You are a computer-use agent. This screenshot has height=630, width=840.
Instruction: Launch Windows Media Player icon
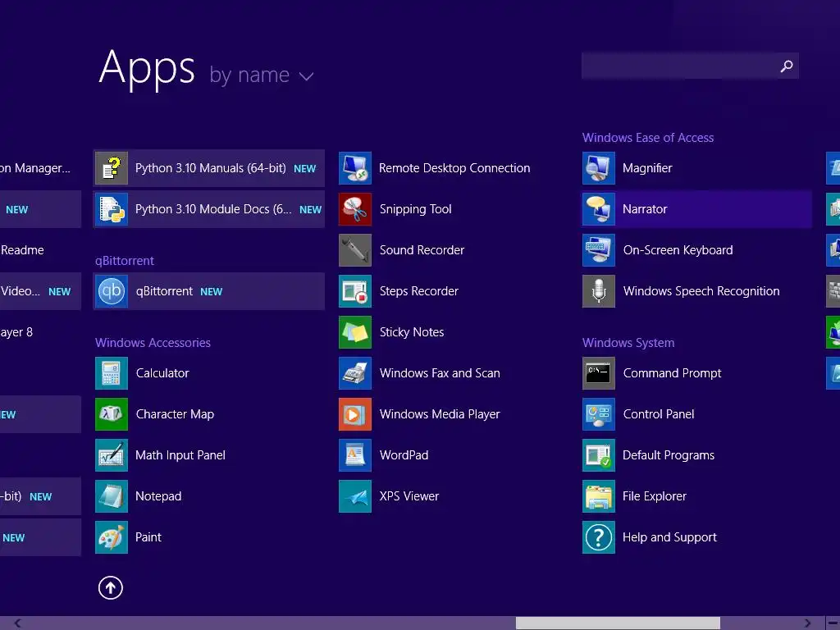(355, 414)
